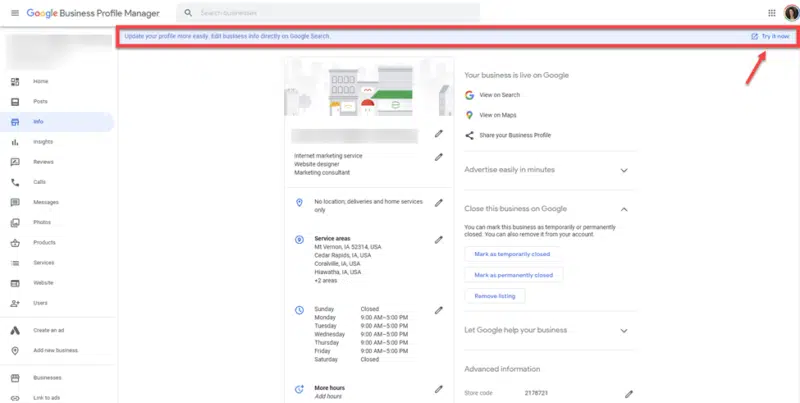The height and width of the screenshot is (403, 800).
Task: Go to Reviews in the sidebar
Action: (43, 162)
